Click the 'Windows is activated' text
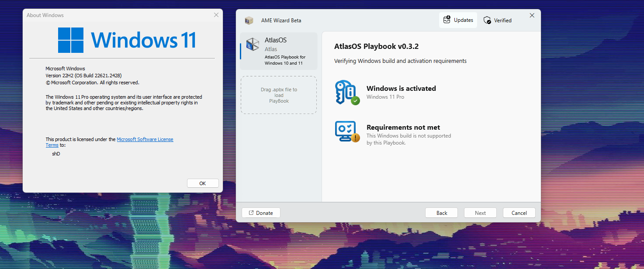 [401, 88]
